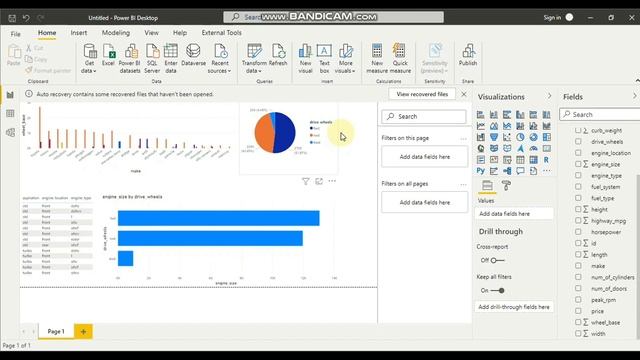This screenshot has height=360, width=640.
Task: Check the horsepower field
Action: pos(578,232)
